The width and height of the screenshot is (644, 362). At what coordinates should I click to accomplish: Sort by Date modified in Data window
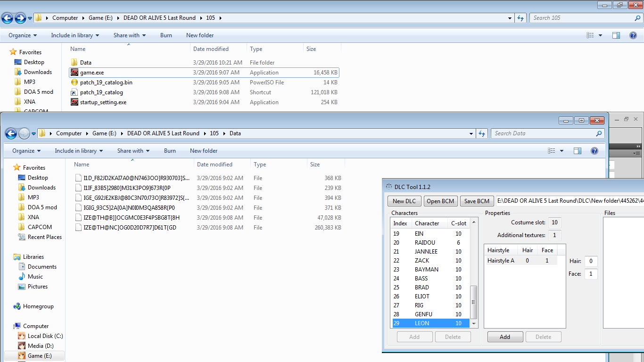(222, 165)
